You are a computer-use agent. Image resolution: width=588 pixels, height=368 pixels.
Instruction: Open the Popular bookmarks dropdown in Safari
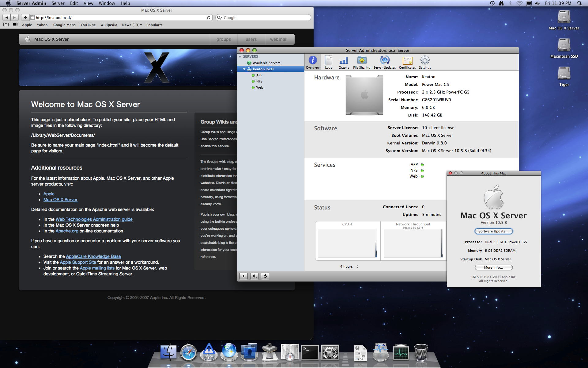tap(154, 25)
